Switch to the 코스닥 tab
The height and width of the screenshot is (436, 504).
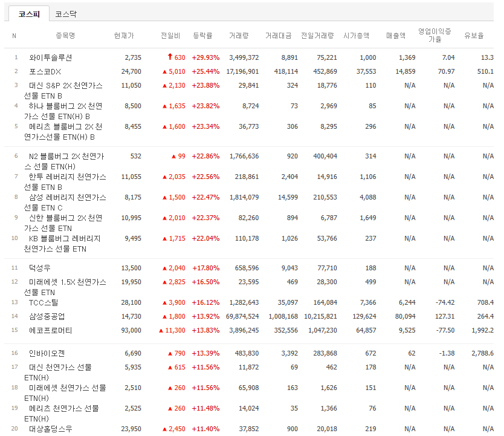(x=66, y=14)
